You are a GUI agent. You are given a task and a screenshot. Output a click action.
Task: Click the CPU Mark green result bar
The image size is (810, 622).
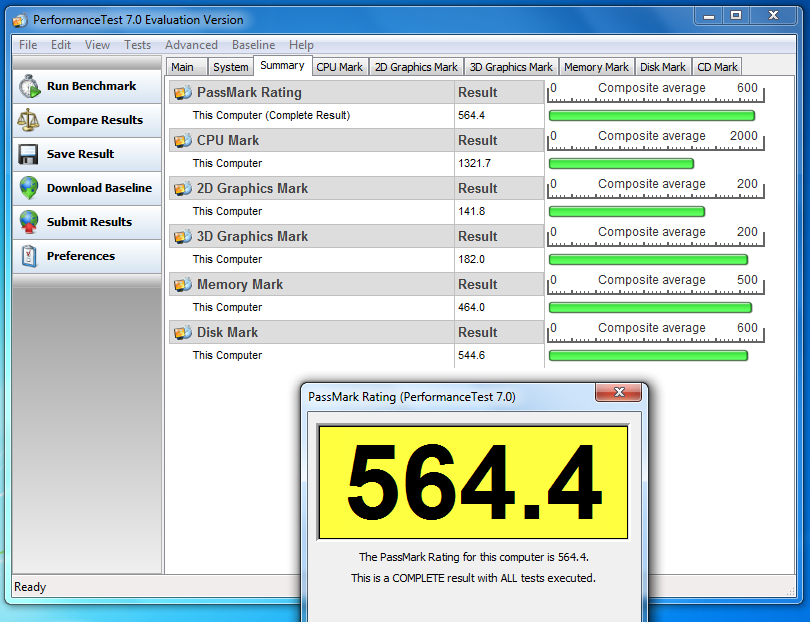click(621, 164)
